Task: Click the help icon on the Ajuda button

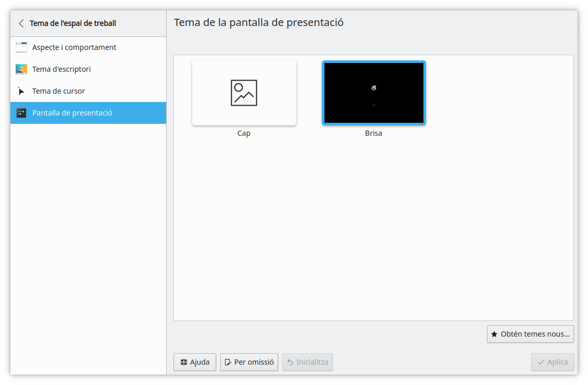Action: [183, 362]
